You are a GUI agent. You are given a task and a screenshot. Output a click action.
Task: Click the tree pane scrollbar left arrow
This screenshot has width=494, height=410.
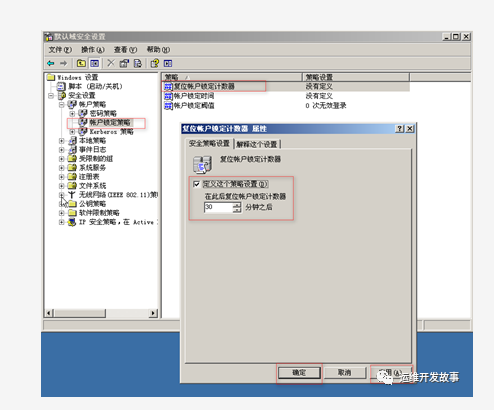[49, 313]
